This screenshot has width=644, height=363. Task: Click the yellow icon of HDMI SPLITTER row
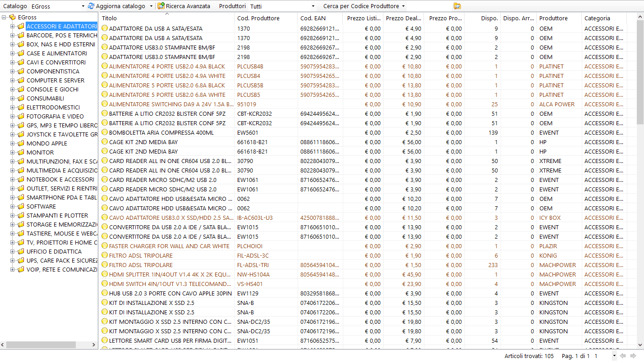tap(105, 274)
